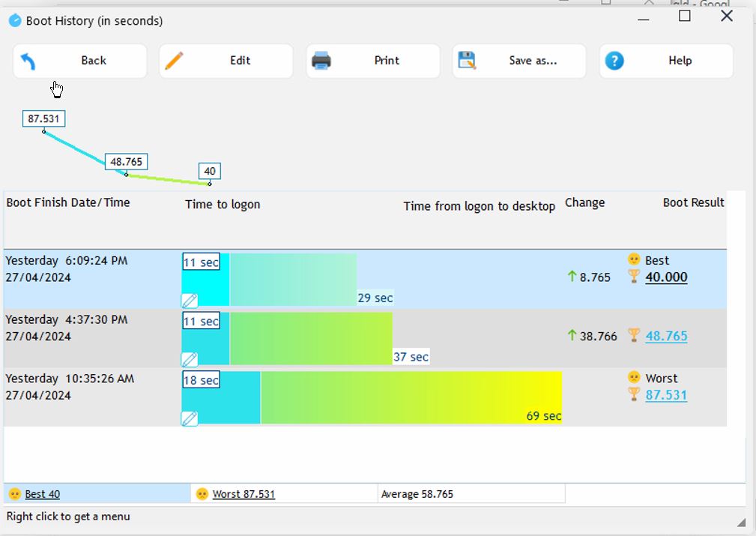Click the trophy icon beside 87.531
This screenshot has height=536, width=756.
pyautogui.click(x=634, y=394)
